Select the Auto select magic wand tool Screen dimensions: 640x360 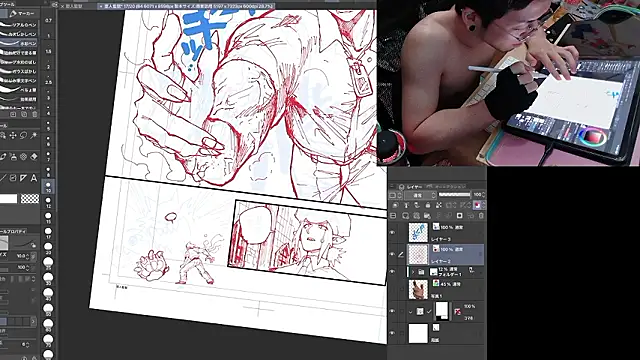[x=34, y=135]
